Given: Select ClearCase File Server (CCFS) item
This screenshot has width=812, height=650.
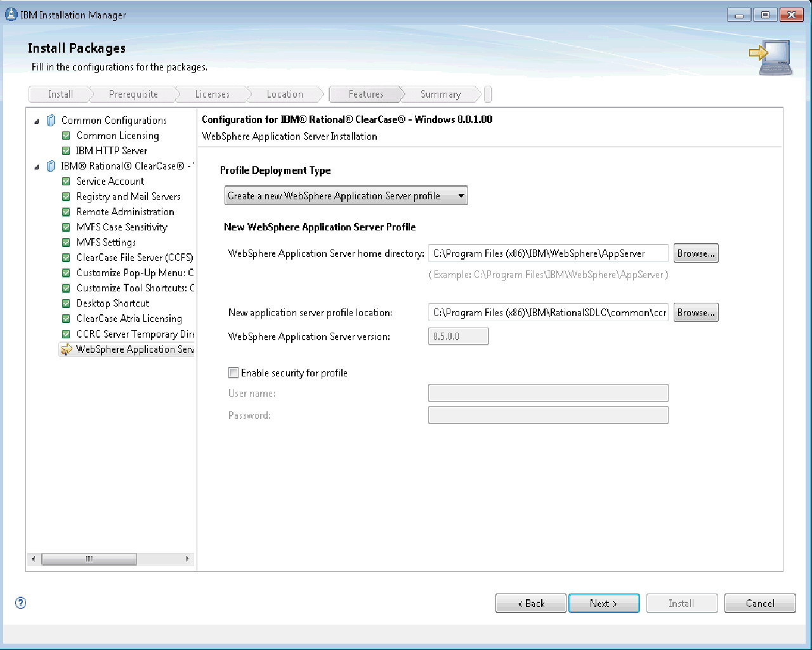Looking at the screenshot, I should tap(134, 257).
